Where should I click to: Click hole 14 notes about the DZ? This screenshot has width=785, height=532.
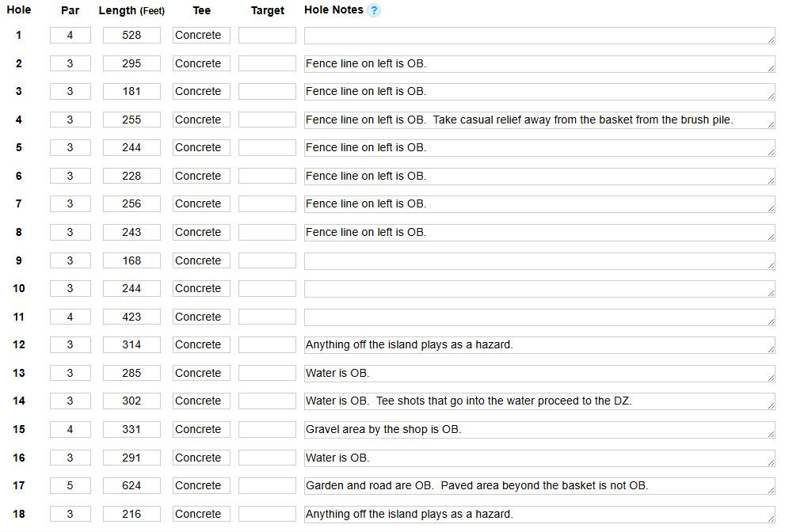[539, 401]
